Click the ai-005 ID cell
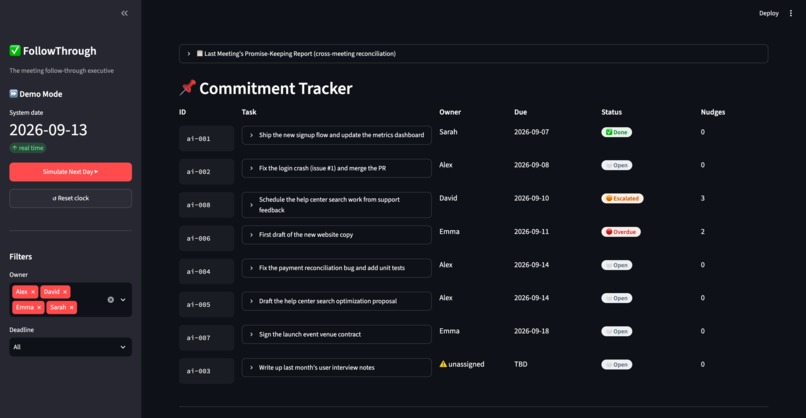The image size is (806, 418). point(206,304)
